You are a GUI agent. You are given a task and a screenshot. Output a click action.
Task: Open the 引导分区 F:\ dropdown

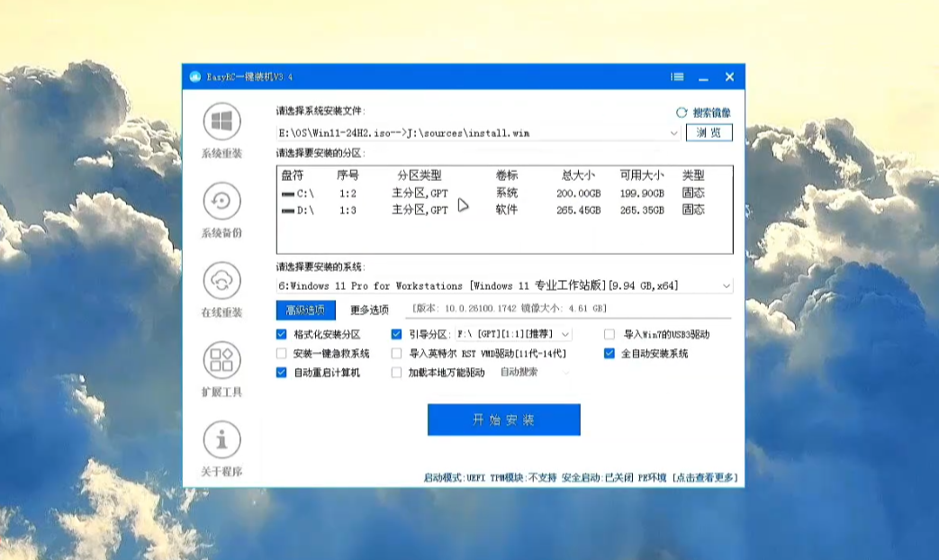(565, 334)
